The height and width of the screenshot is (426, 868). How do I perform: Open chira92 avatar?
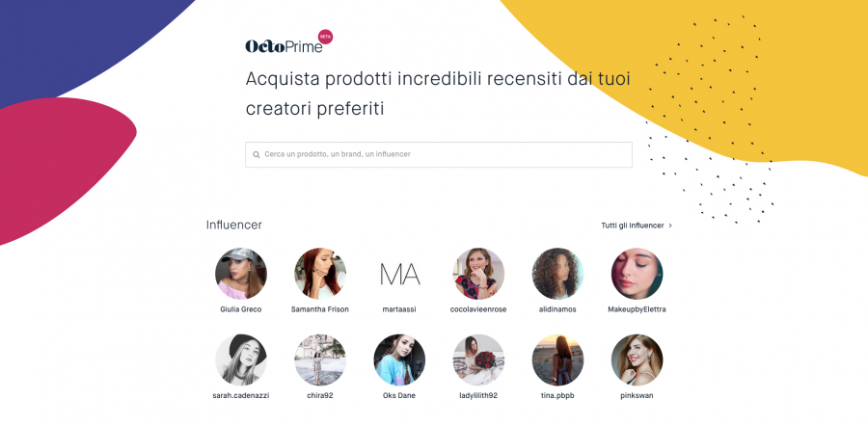coord(320,359)
